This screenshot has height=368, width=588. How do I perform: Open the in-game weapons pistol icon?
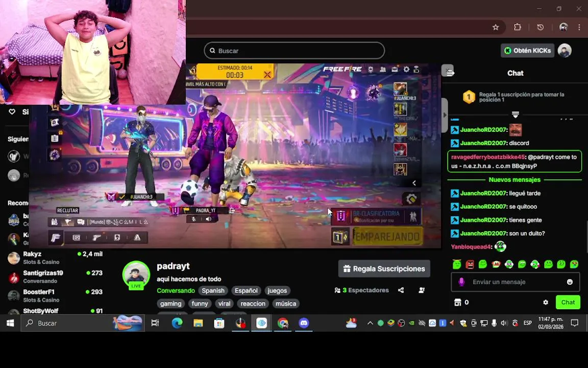tap(97, 237)
